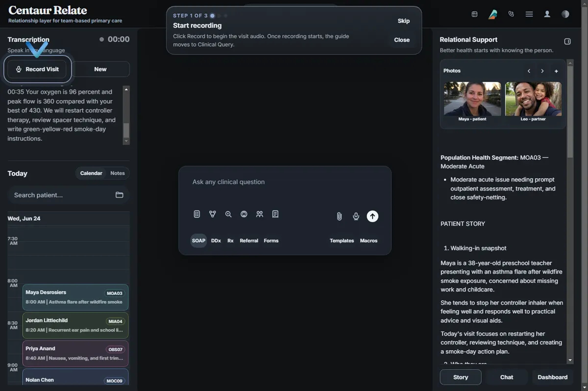
Task: Show previous photo with left chevron
Action: [529, 71]
